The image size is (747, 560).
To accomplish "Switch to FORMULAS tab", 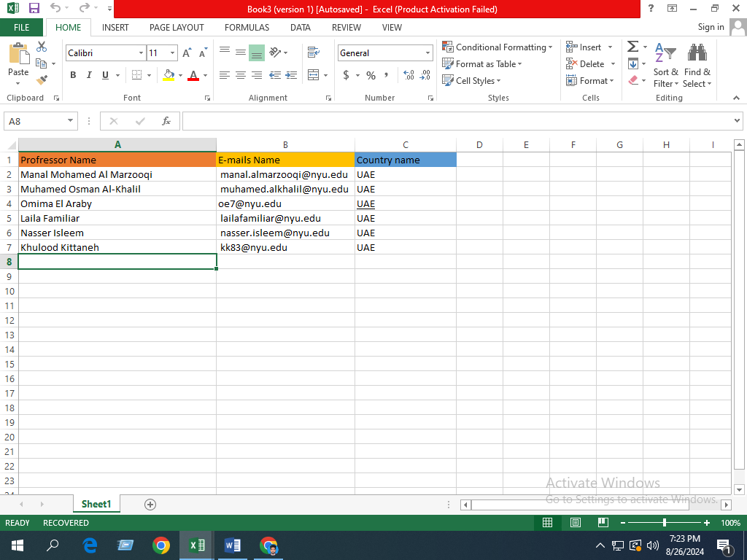I will pyautogui.click(x=247, y=28).
